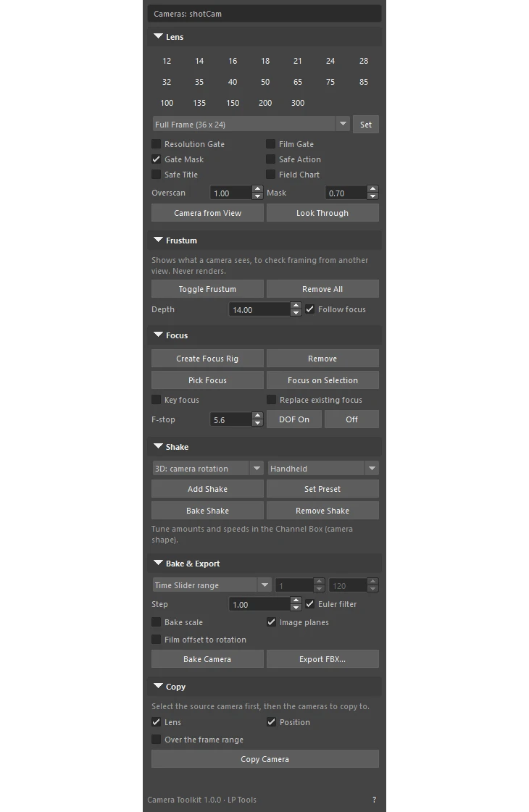Viewport: 529px width, 812px height.
Task: Enable the Resolution Gate checkbox
Action: pos(156,144)
